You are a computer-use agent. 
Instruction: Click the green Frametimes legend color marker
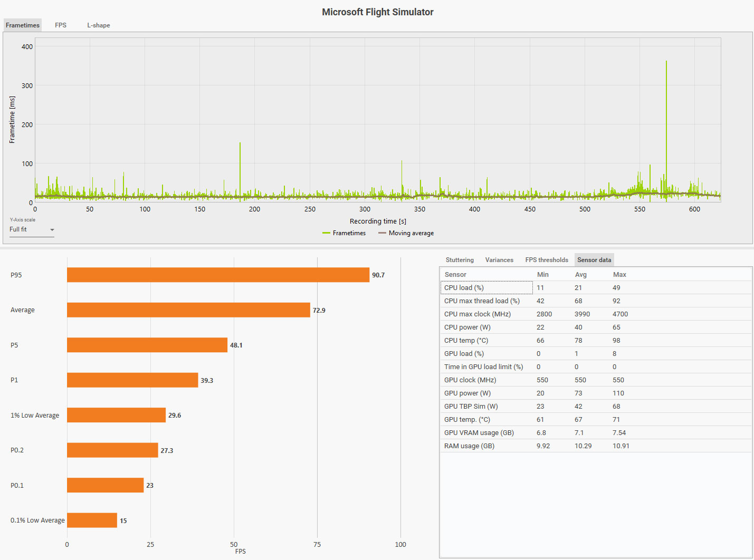[326, 233]
